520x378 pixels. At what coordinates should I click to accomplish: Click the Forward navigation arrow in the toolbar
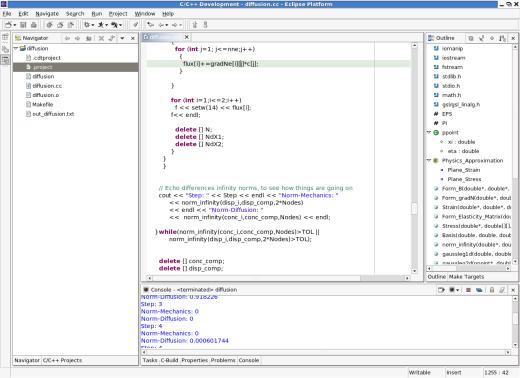tap(174, 25)
